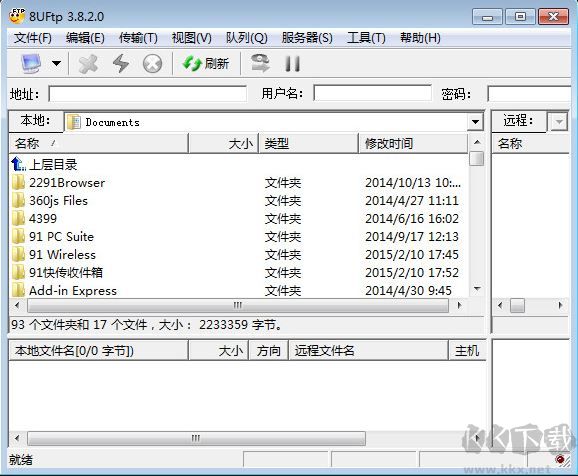This screenshot has width=578, height=476.
Task: Click the quick connect lightning icon
Action: point(121,63)
